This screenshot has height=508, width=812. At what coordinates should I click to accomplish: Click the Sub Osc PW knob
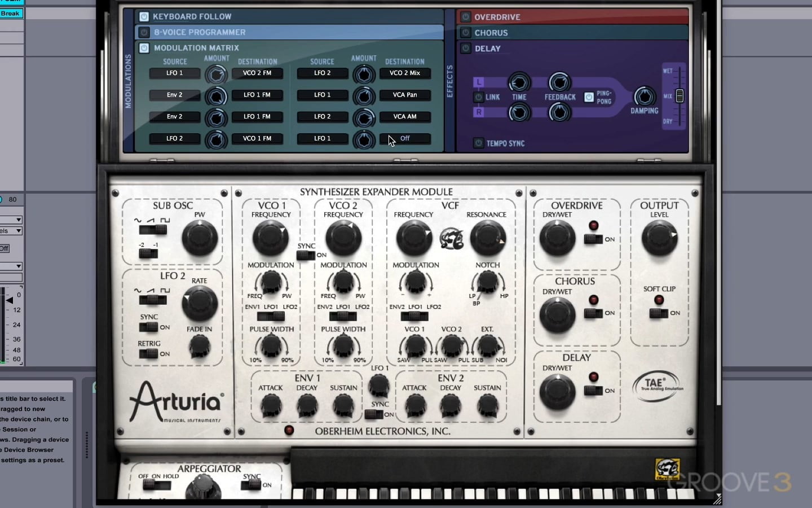[200, 238]
